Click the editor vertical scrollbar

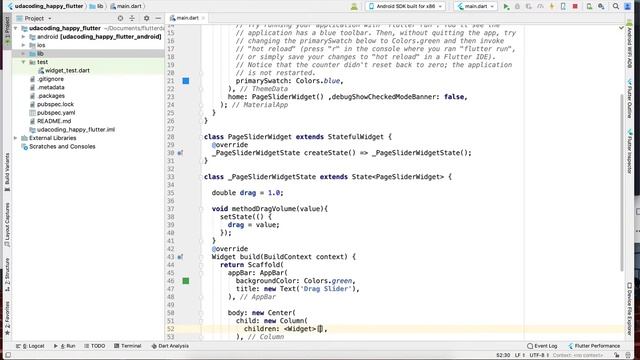[x=622, y=182]
